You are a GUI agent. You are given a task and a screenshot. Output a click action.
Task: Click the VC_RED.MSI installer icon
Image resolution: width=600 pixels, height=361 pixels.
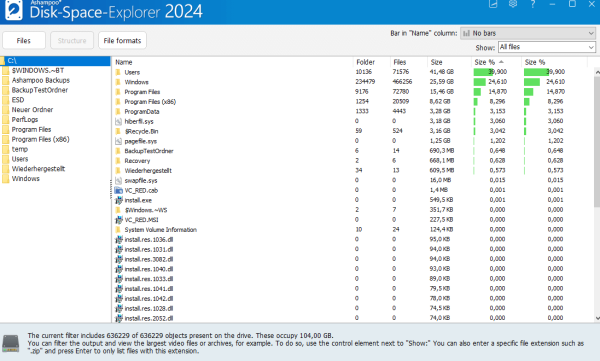119,220
